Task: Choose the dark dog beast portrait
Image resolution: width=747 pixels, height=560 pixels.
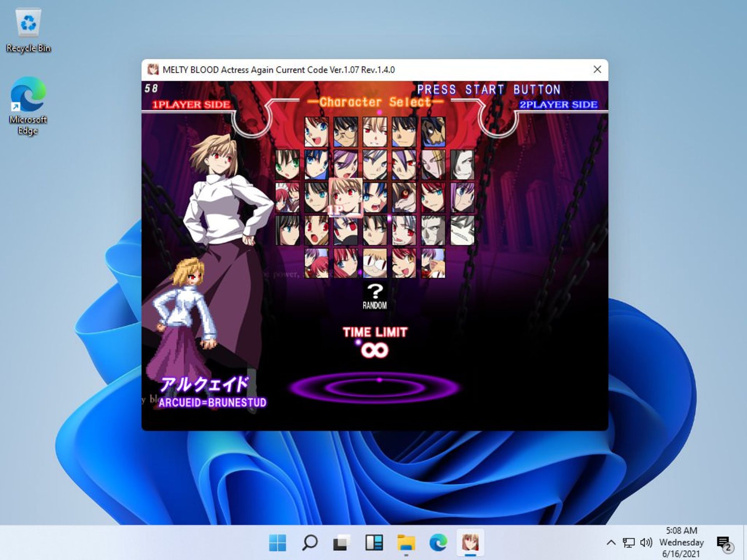Action: point(433,132)
